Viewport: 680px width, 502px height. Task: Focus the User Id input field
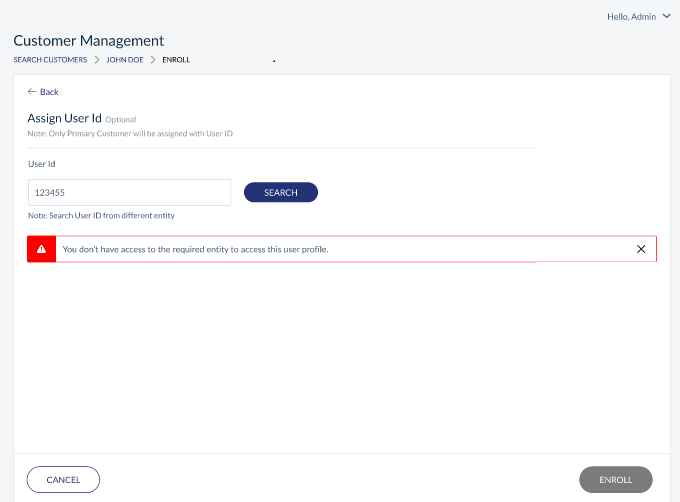coord(130,192)
